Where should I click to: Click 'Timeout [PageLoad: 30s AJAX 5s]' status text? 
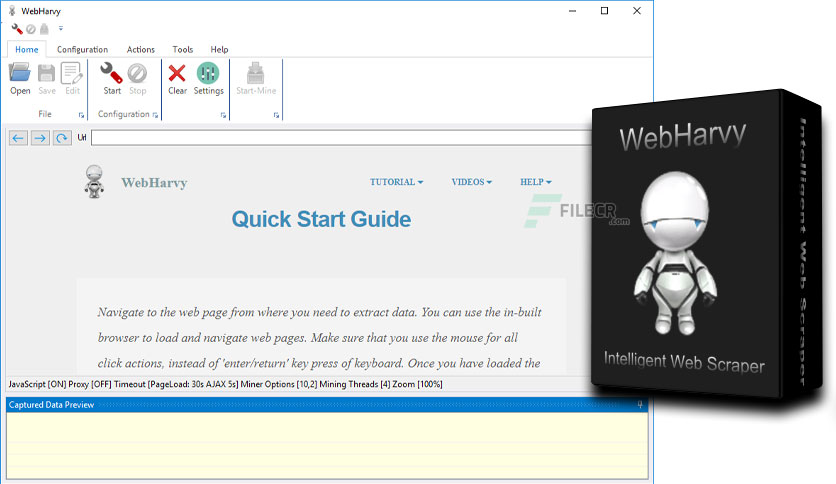[x=176, y=384]
